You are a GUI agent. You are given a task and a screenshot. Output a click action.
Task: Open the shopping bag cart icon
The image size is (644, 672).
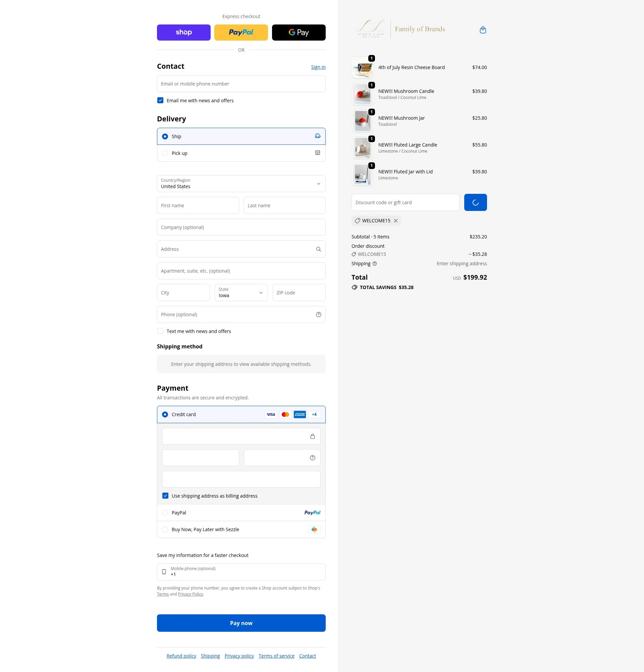(x=483, y=30)
